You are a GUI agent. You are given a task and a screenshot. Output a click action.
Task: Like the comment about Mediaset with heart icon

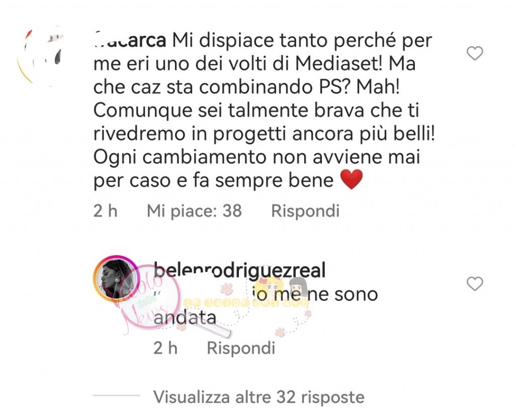[475, 53]
